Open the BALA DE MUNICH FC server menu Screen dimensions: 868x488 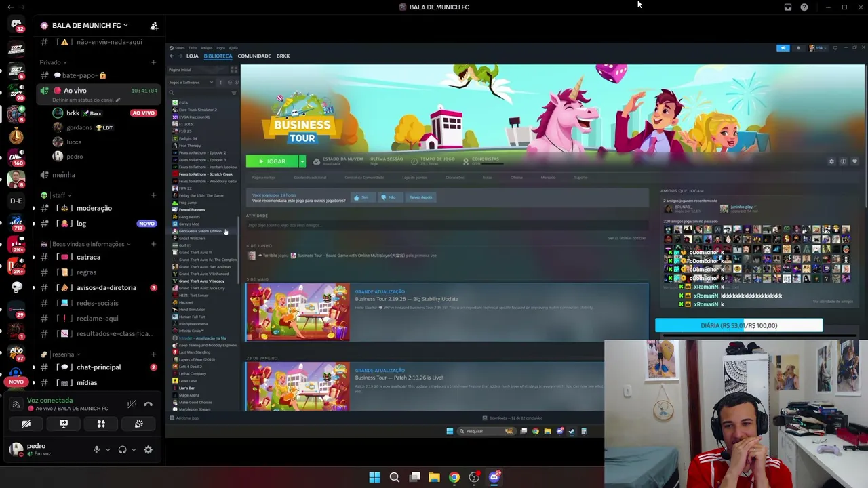click(x=90, y=26)
